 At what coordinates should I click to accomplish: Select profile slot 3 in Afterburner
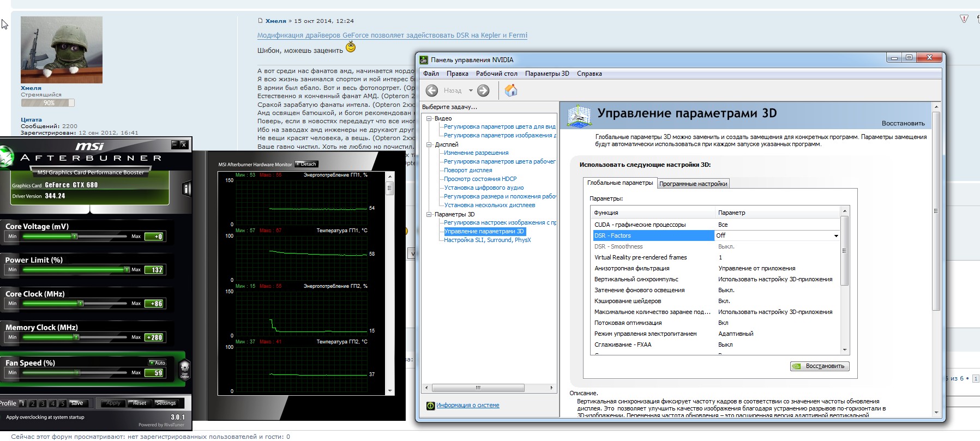(x=43, y=403)
